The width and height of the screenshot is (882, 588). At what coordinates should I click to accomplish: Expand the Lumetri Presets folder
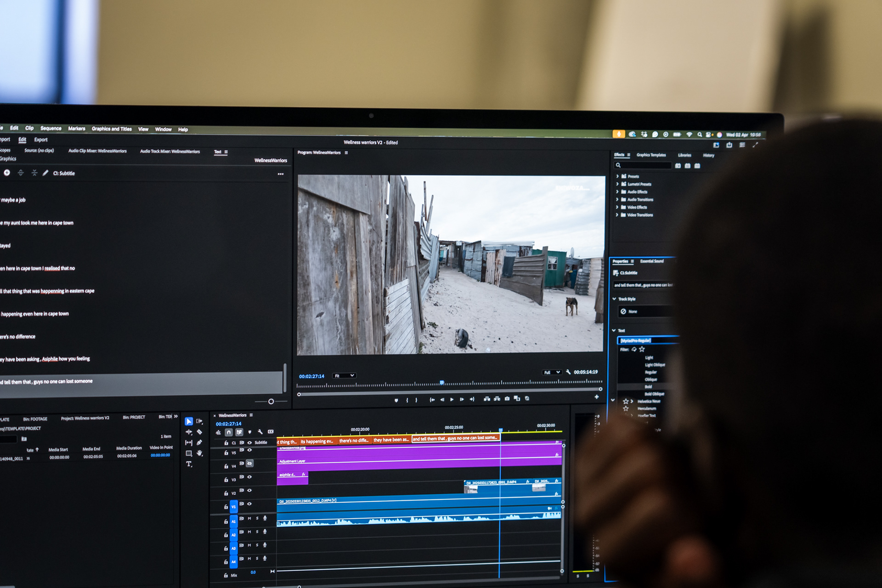[x=617, y=184]
